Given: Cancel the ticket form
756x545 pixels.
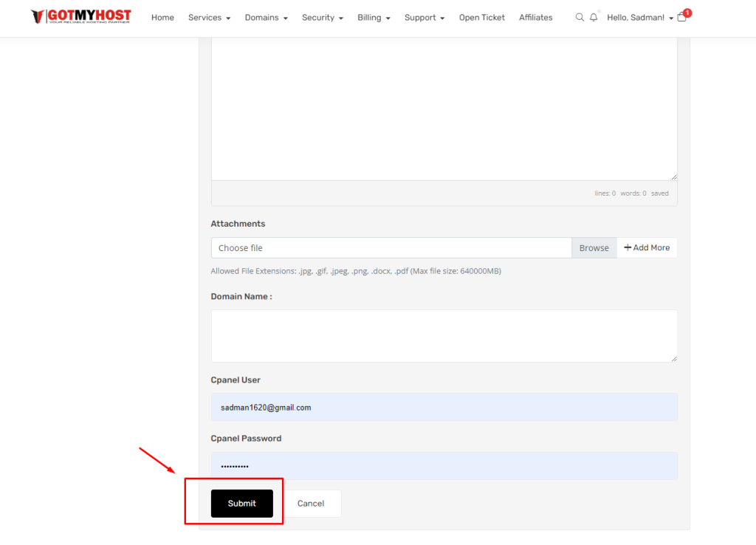Looking at the screenshot, I should click(x=311, y=503).
